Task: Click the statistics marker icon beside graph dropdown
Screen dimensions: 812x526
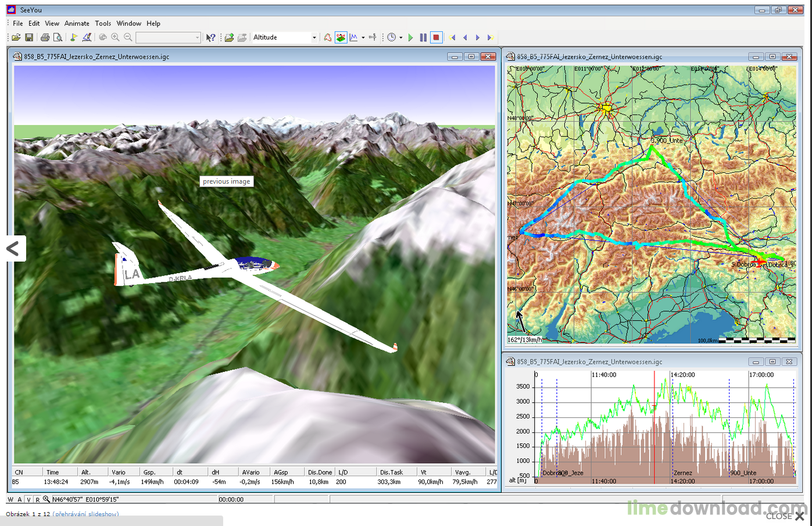Action: click(x=373, y=37)
